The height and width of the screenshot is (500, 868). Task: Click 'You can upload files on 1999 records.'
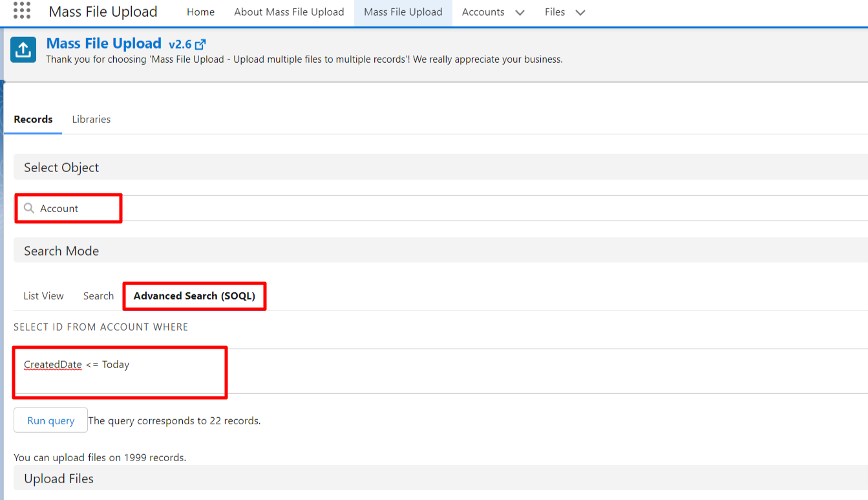(100, 457)
